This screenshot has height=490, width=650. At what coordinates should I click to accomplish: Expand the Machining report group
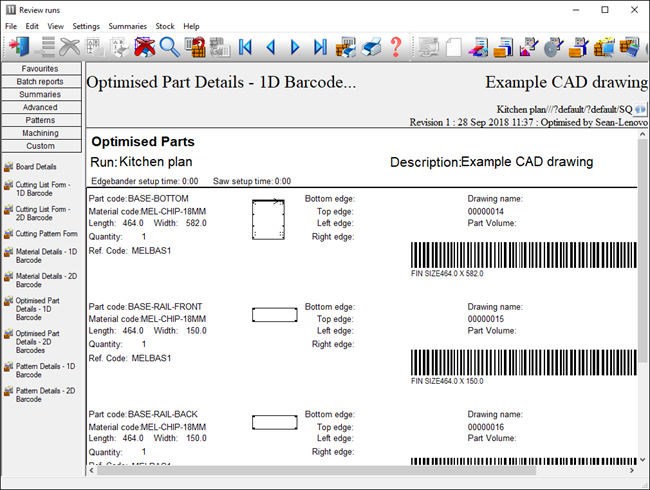pyautogui.click(x=41, y=133)
